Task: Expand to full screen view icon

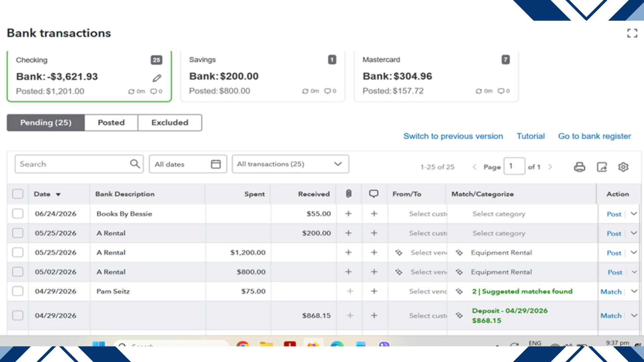Action: click(x=632, y=33)
